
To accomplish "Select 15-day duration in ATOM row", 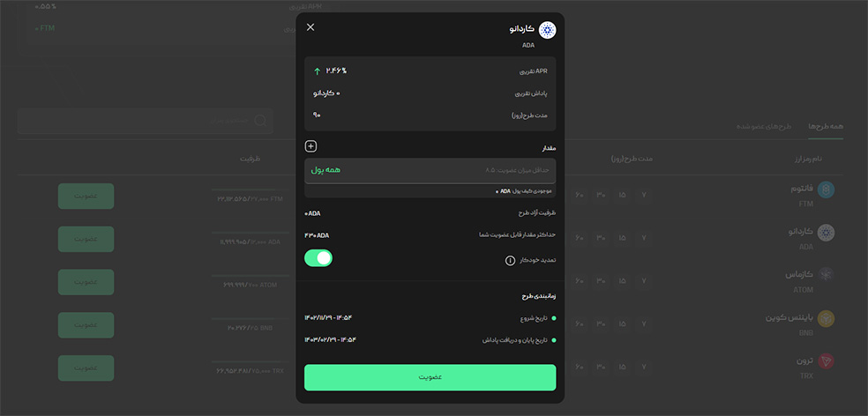I will pos(622,281).
